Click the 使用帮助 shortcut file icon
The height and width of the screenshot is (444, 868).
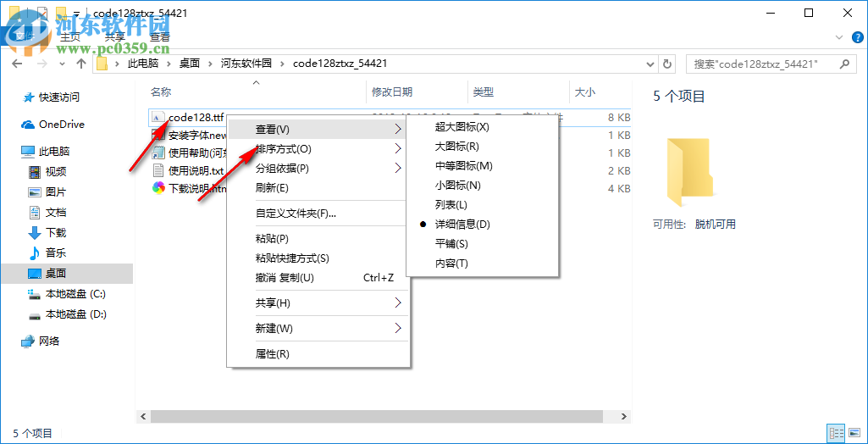(x=158, y=153)
